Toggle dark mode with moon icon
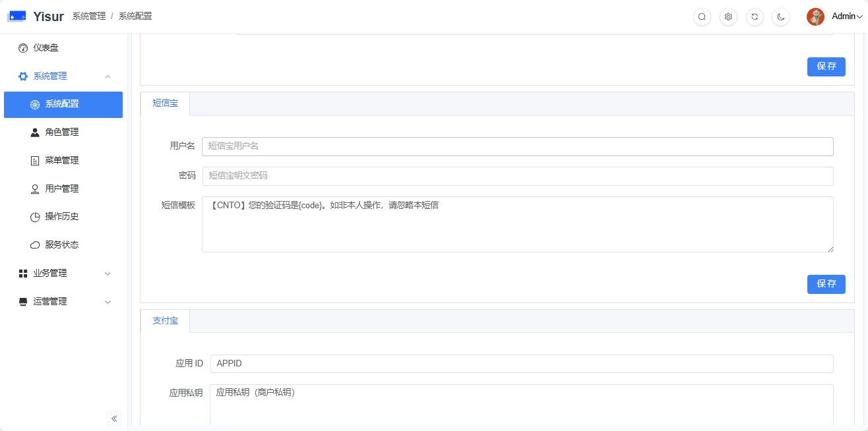Screen dimensions: 868x431 [781, 17]
